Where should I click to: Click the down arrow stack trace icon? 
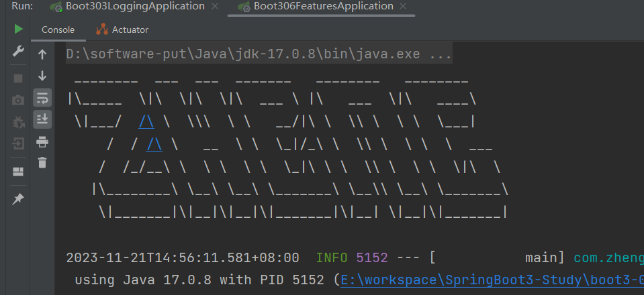click(x=42, y=76)
